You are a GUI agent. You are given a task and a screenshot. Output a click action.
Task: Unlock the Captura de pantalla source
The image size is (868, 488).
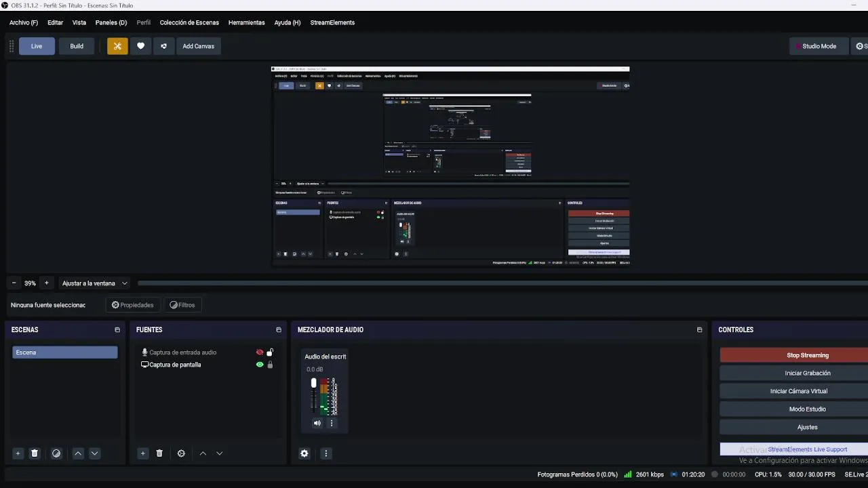pos(270,365)
